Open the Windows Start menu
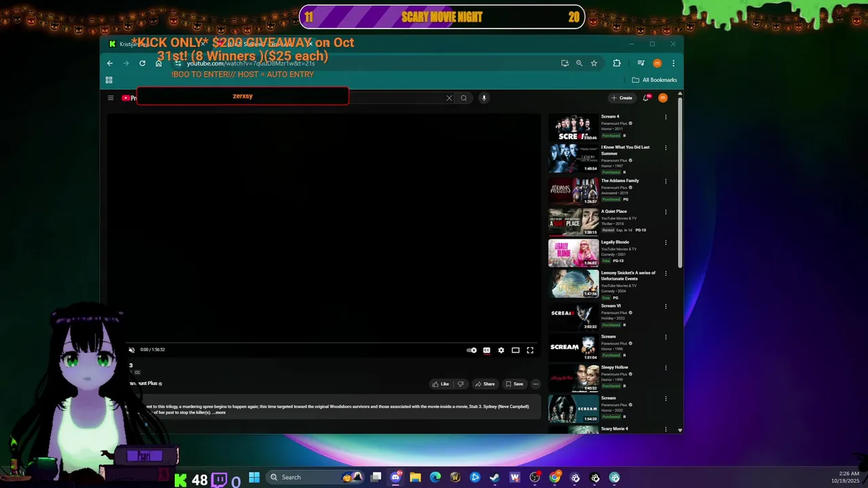 254,477
